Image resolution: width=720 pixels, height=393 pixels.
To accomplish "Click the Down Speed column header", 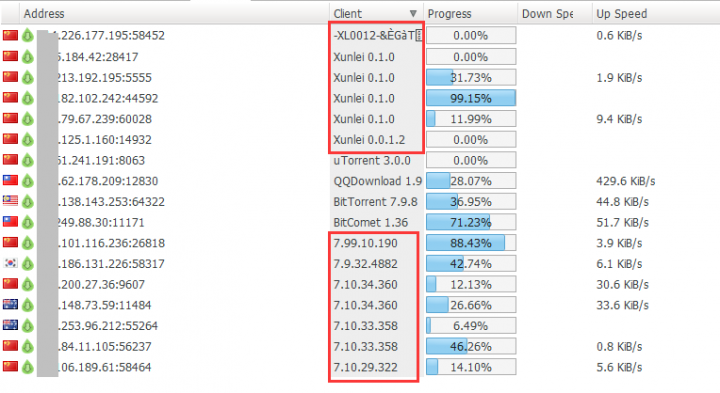I will [x=547, y=14].
